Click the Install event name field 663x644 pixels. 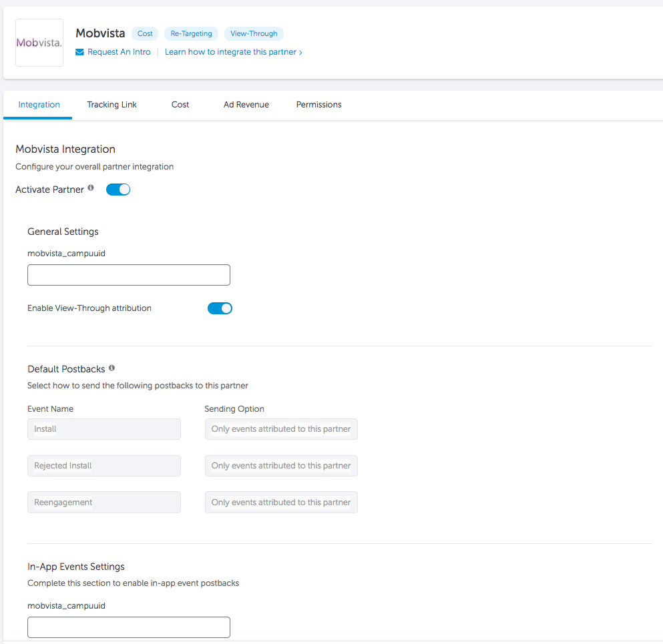(104, 429)
